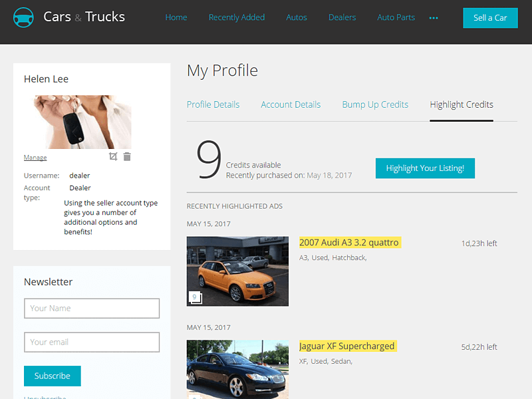Screen dimensions: 532x399
Task: Click the black Jaguar XF thumbnail
Action: click(x=237, y=370)
